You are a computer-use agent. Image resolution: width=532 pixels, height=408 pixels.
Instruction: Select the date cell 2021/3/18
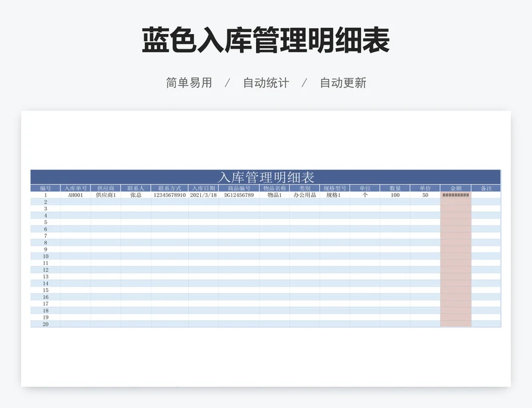[203, 196]
